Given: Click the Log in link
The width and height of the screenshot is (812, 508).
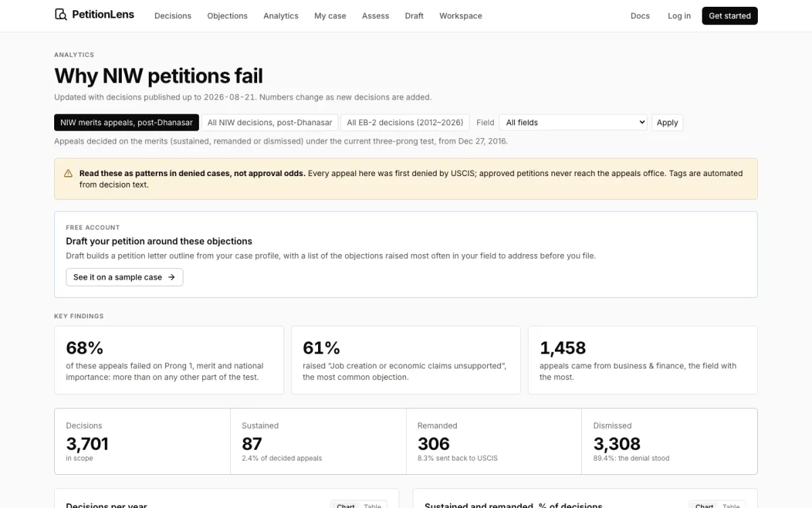Looking at the screenshot, I should point(679,16).
